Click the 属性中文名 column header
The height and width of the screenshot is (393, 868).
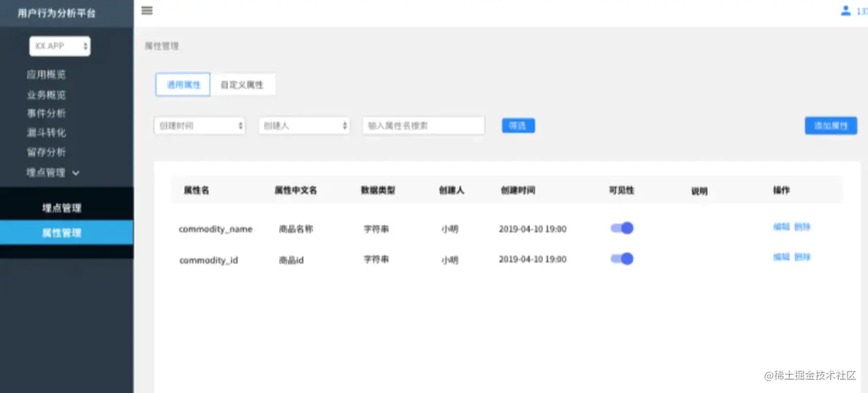click(296, 190)
